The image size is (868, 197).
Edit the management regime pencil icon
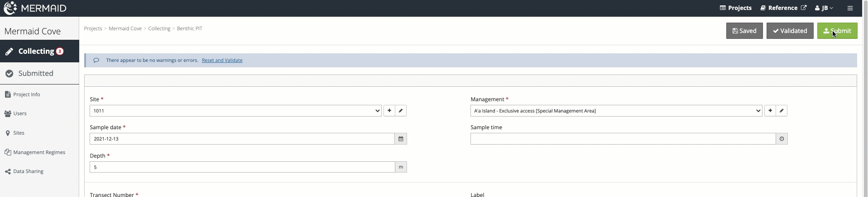point(782,111)
